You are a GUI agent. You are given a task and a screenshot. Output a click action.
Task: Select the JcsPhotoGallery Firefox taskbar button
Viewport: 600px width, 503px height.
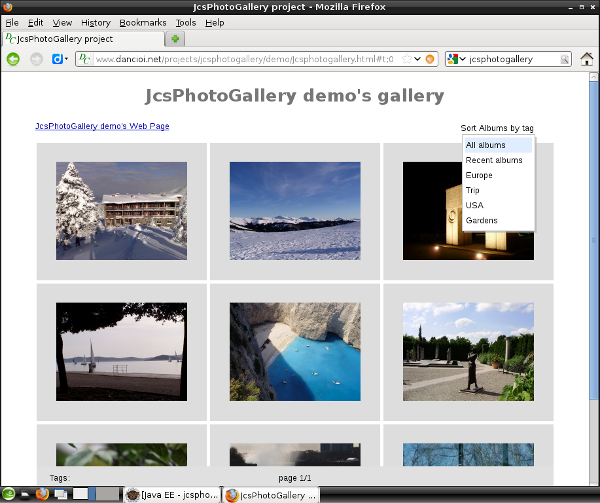coord(271,495)
